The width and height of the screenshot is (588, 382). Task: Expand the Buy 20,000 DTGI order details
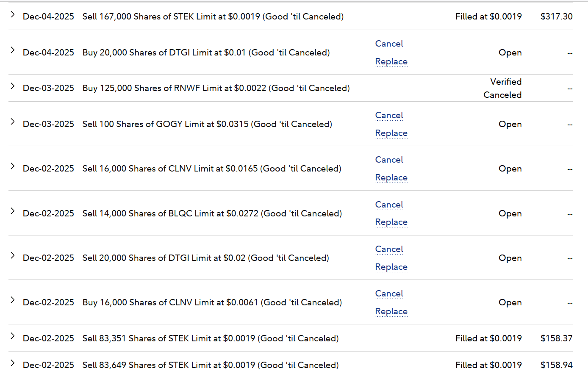13,50
